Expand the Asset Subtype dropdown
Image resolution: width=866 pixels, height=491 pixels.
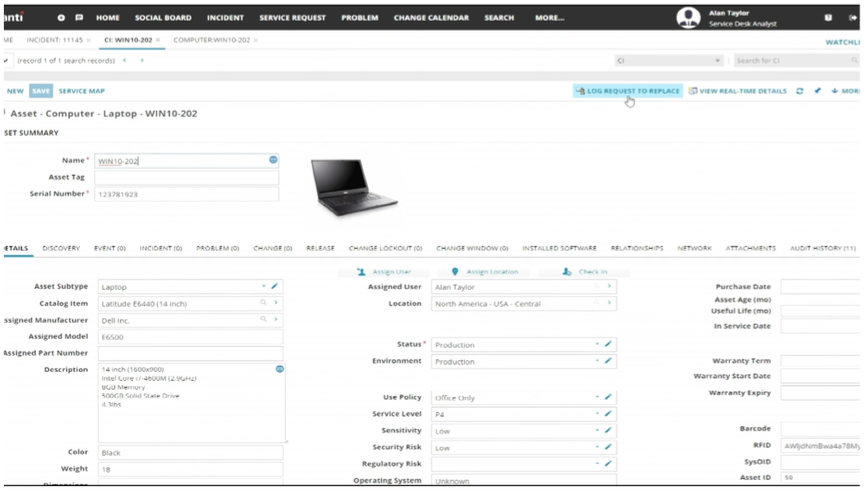click(263, 286)
